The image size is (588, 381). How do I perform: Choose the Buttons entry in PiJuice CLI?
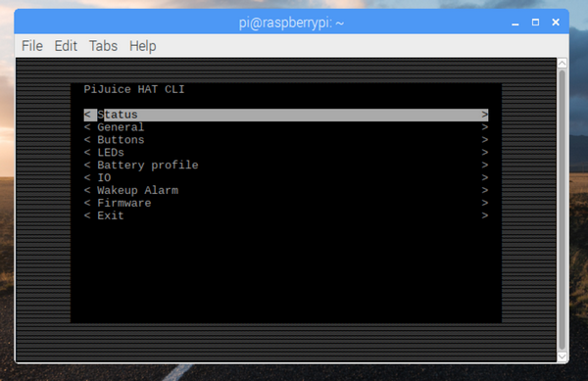coord(286,140)
